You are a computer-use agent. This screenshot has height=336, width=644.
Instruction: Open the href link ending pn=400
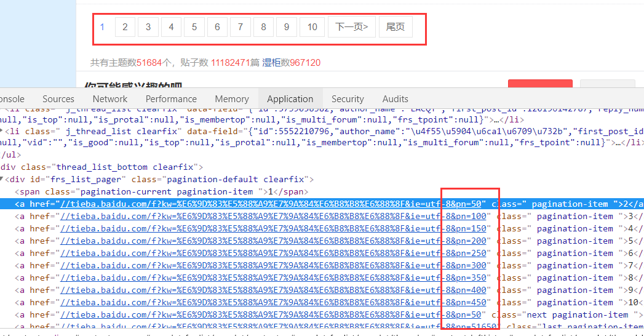[273, 290]
